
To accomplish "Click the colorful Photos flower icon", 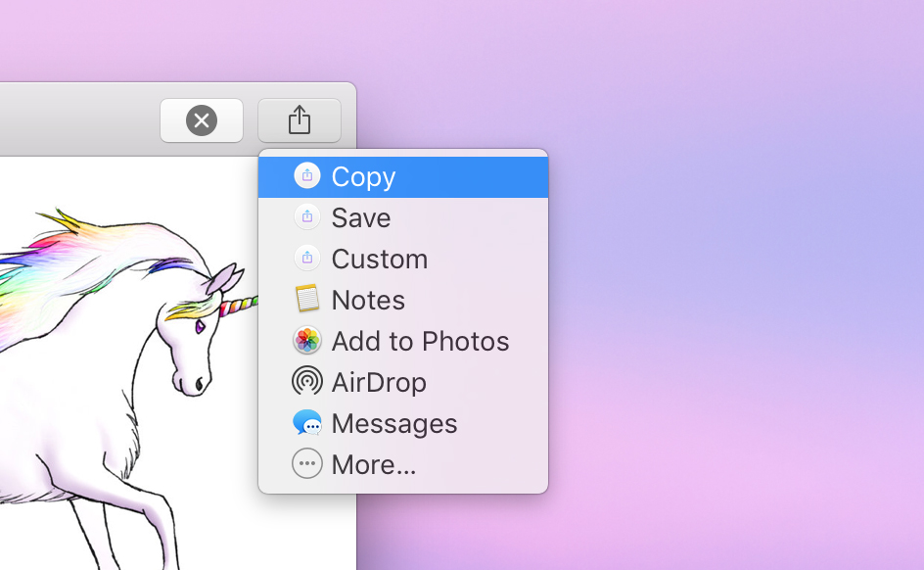I will tap(307, 341).
